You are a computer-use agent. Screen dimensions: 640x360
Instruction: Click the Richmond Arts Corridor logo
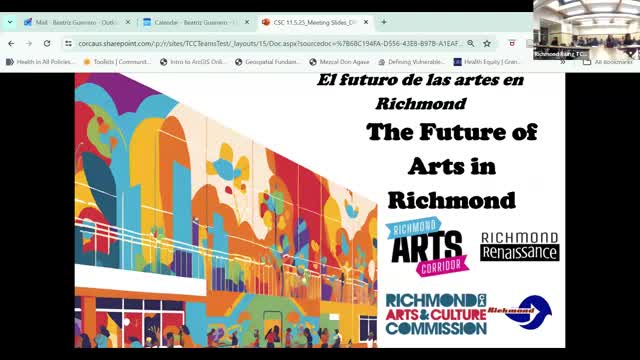pos(427,247)
